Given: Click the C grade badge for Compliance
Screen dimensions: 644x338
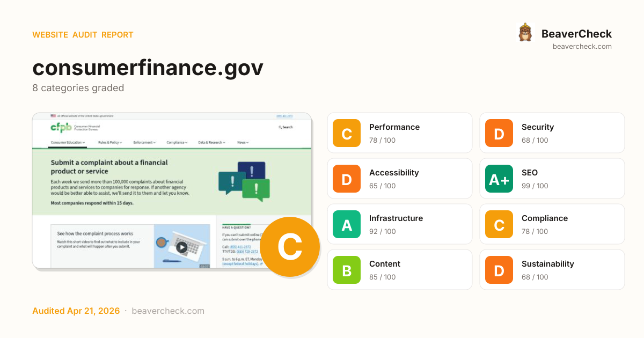Looking at the screenshot, I should click(x=499, y=224).
